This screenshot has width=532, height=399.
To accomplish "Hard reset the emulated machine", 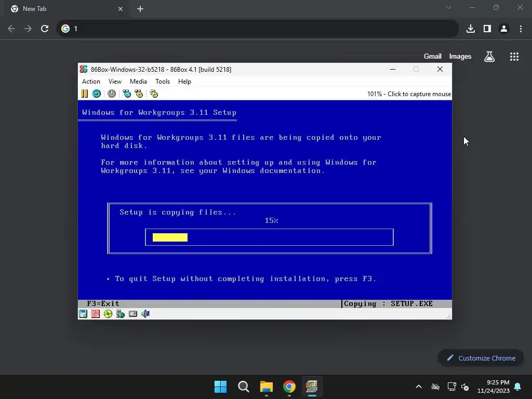I will (x=97, y=94).
